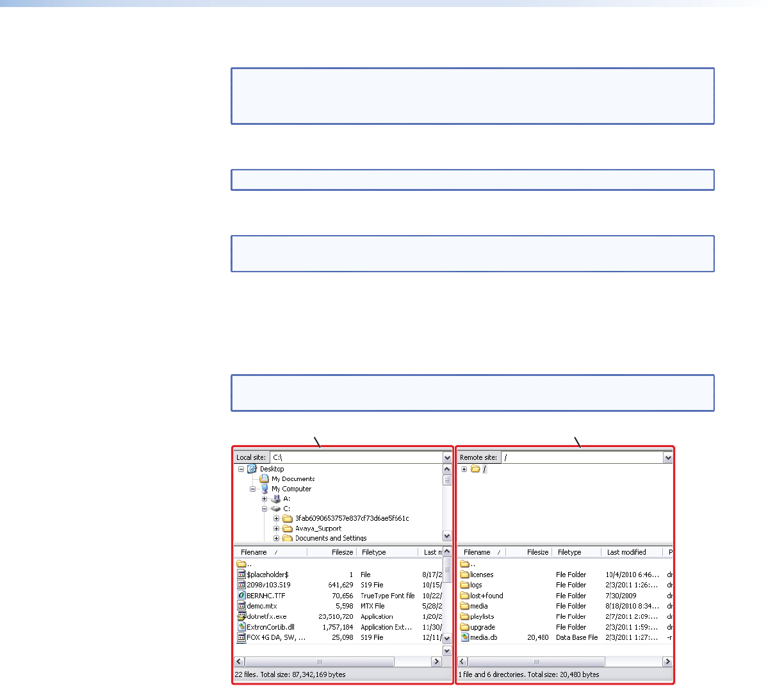
Task: Select the 'FOX 4G DA, SW, ...' file row
Action: pos(339,637)
